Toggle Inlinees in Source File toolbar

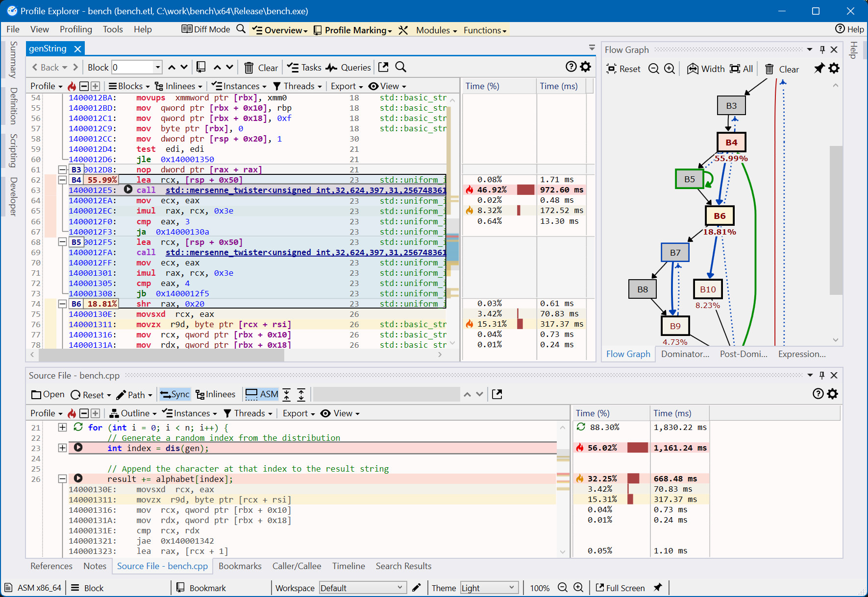point(216,394)
